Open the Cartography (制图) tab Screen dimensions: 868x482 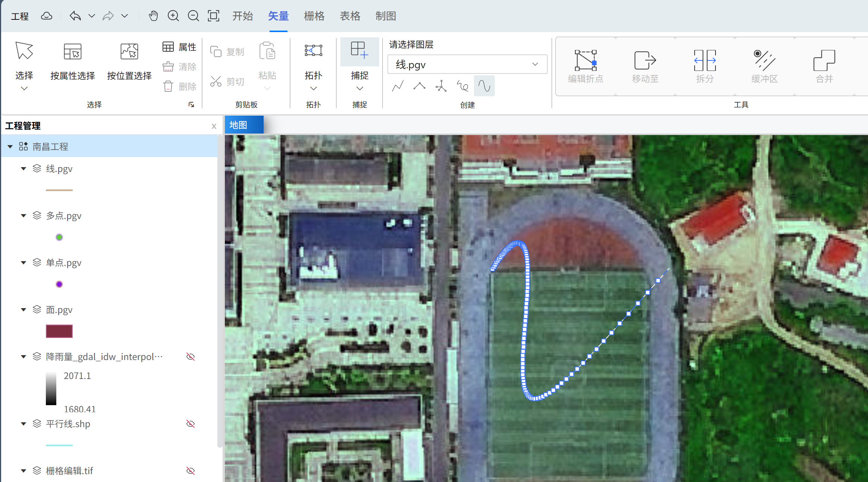[386, 16]
